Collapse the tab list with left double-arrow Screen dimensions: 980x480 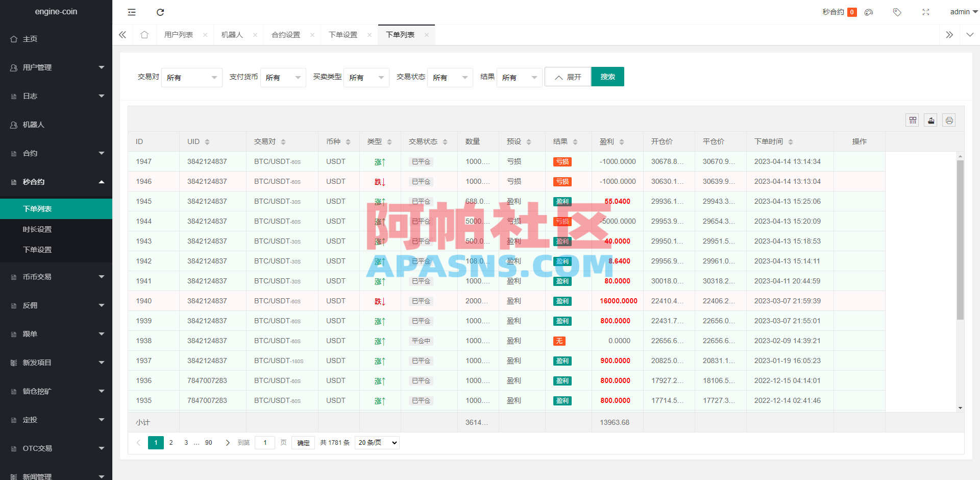pos(122,34)
